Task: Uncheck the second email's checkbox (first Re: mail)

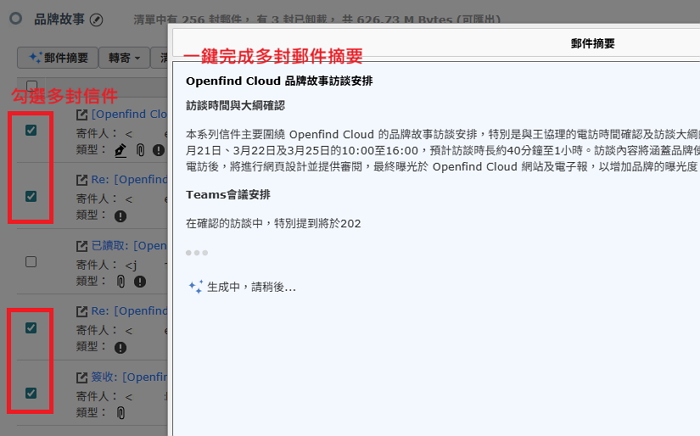Action: tap(31, 196)
